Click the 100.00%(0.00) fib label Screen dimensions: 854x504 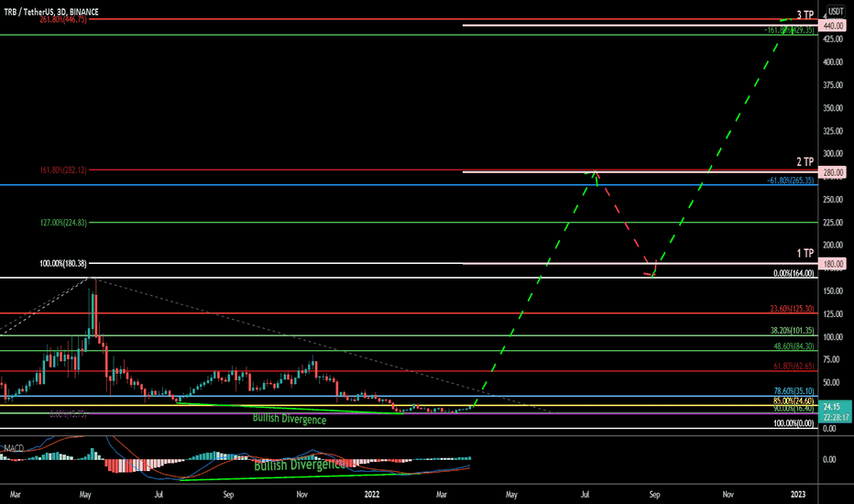pos(794,423)
